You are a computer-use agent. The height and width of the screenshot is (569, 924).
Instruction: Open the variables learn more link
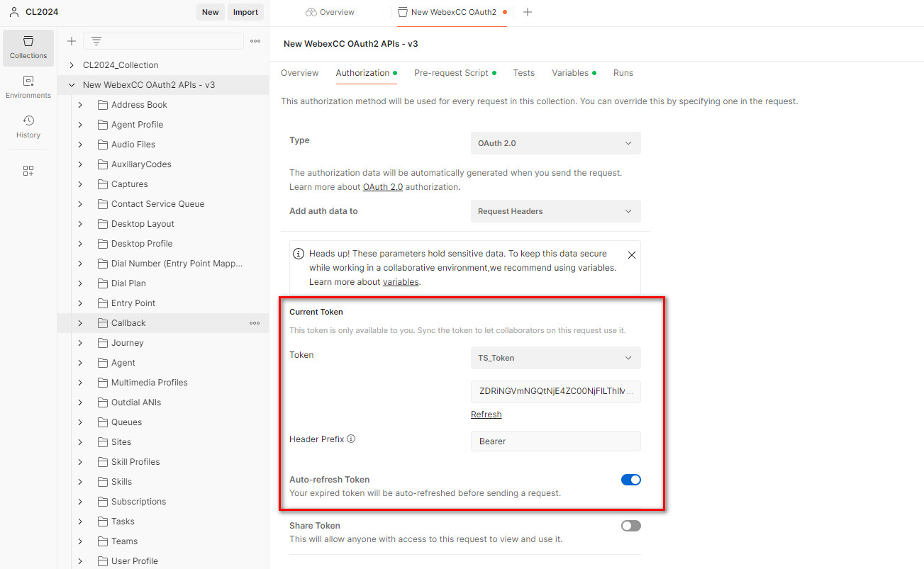(x=401, y=282)
